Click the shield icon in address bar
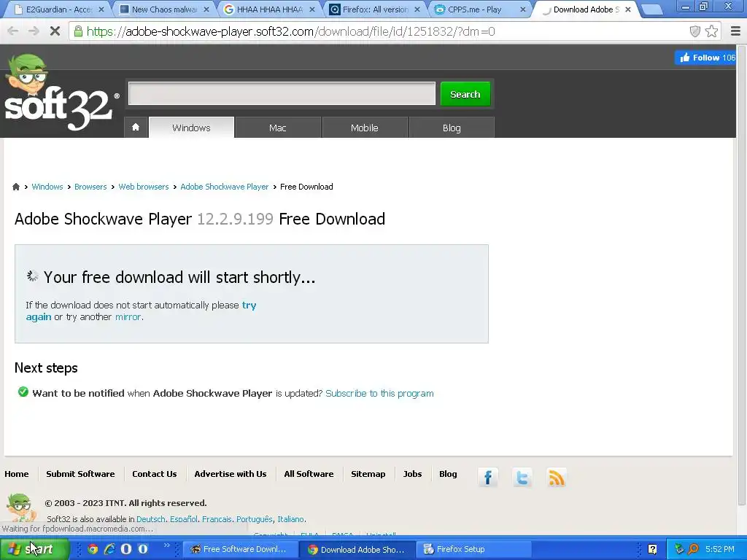 click(695, 31)
